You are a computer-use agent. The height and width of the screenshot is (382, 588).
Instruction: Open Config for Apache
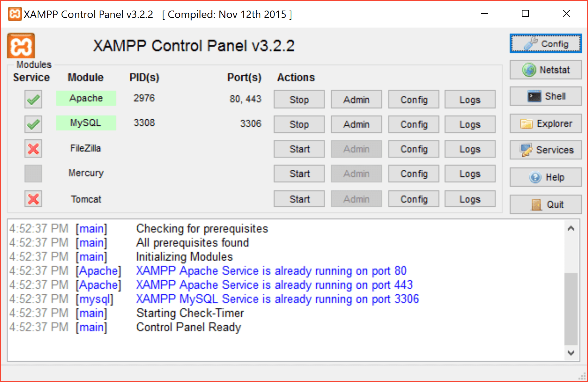coord(413,99)
